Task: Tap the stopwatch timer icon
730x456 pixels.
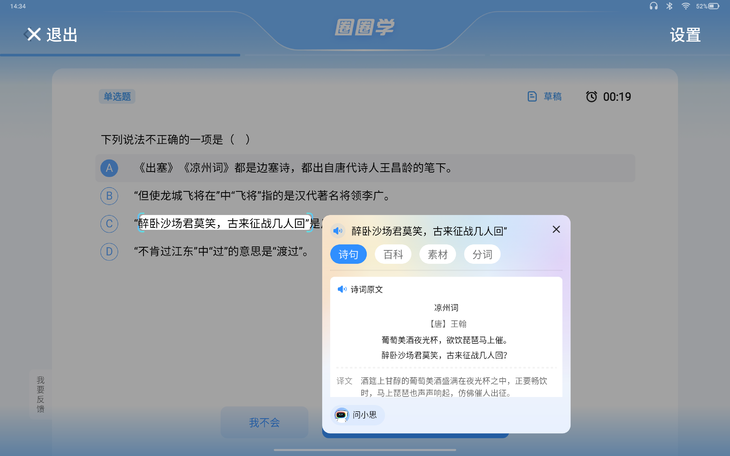Action: (591, 97)
